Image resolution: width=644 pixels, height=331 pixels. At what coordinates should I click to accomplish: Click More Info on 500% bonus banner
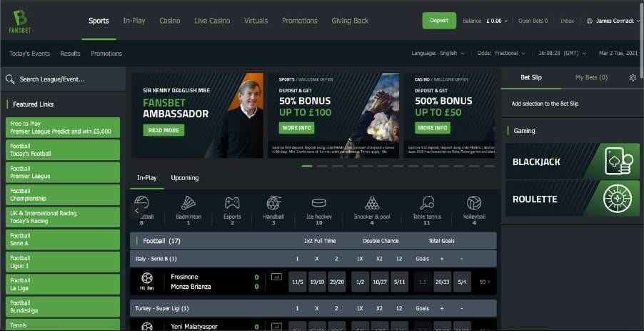click(433, 128)
